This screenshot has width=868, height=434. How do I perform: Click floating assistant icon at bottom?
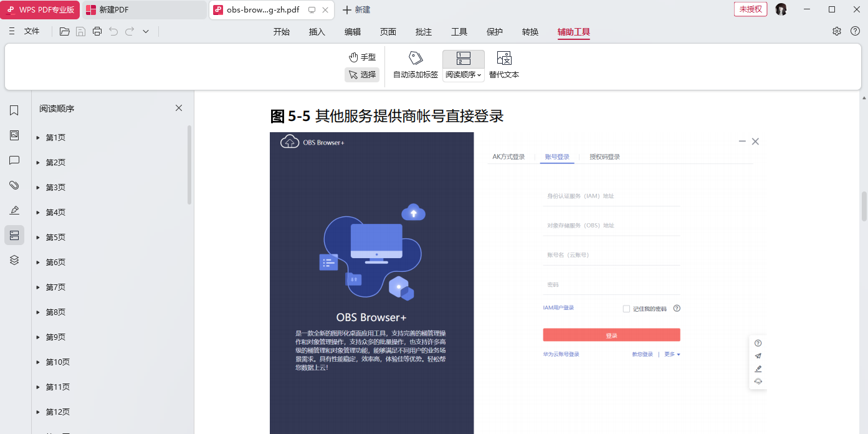pos(758,381)
